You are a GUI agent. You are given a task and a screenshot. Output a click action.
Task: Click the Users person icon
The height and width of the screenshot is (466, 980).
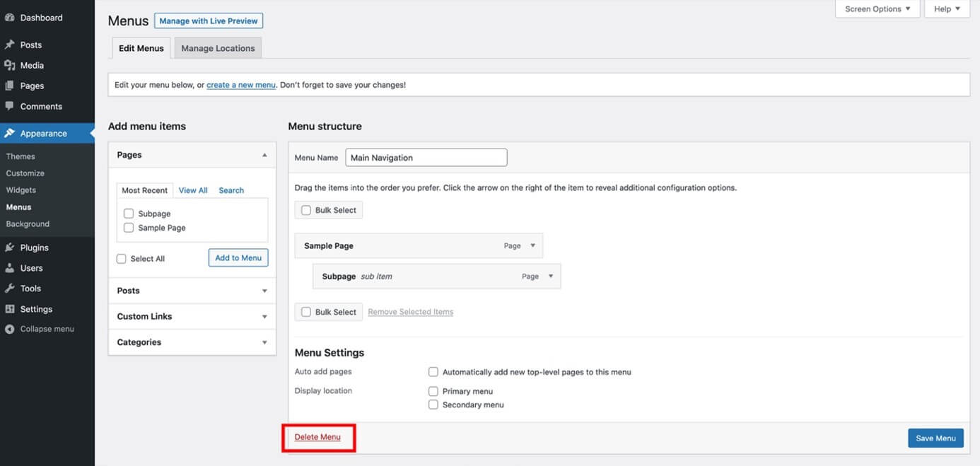coord(9,268)
